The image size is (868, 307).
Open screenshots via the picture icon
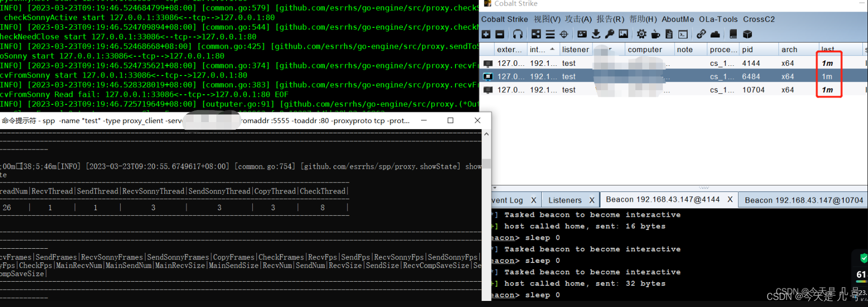[623, 34]
